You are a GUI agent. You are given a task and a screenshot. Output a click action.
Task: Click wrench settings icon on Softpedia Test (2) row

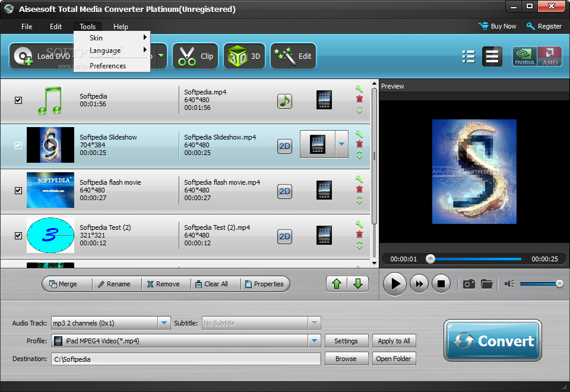coord(359,224)
